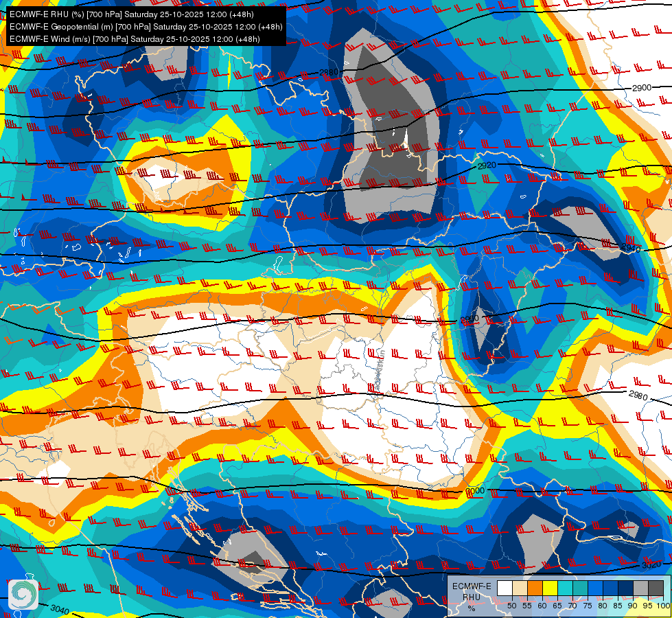
Task: Click the 2940 contour label
Action: coord(631,249)
